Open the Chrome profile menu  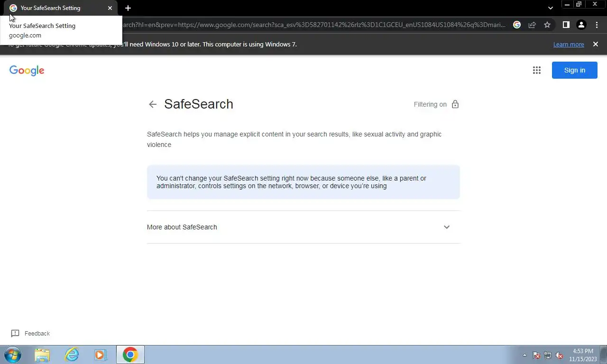[x=581, y=25]
